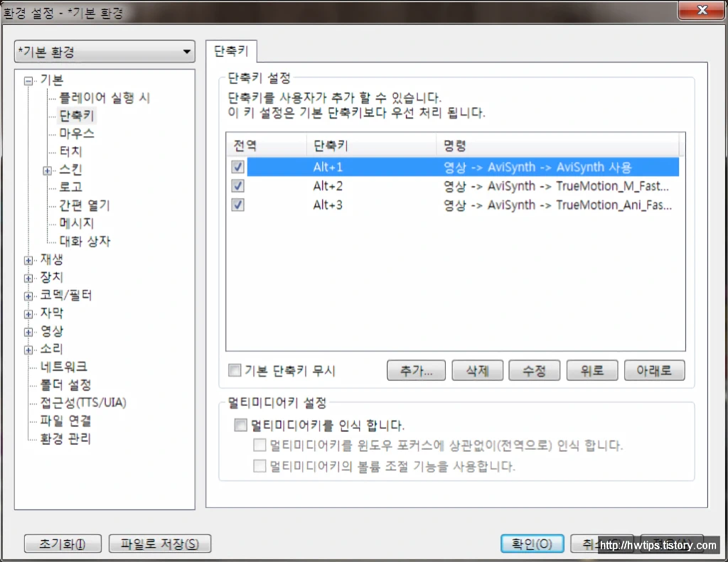Select the Alt+3 shortcut cell
Screen dimensions: 728x562
coord(328,205)
